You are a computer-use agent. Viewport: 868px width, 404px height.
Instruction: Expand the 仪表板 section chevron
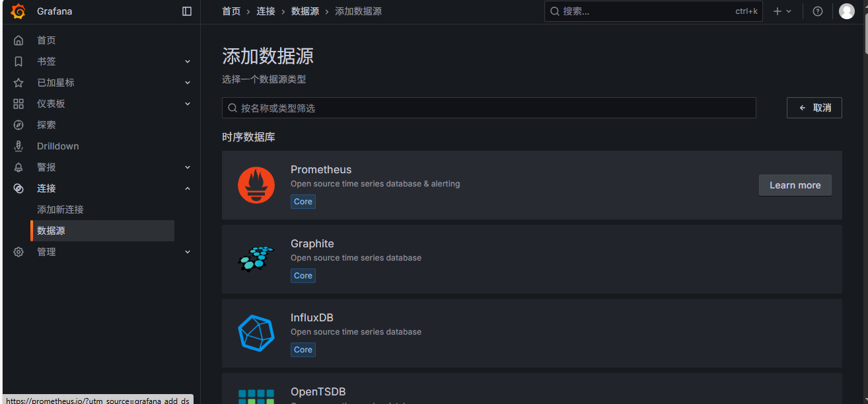[188, 104]
